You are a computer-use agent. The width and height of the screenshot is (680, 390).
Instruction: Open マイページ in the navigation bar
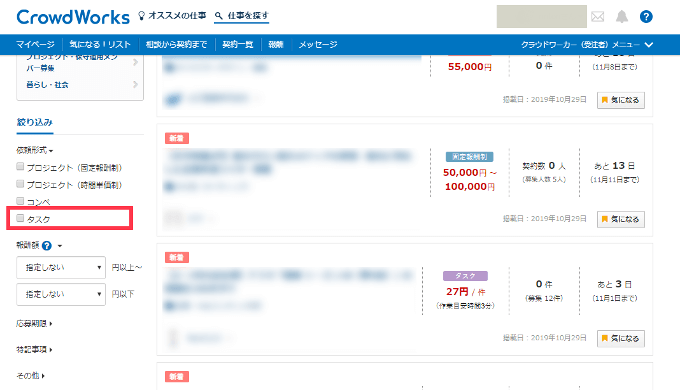36,44
